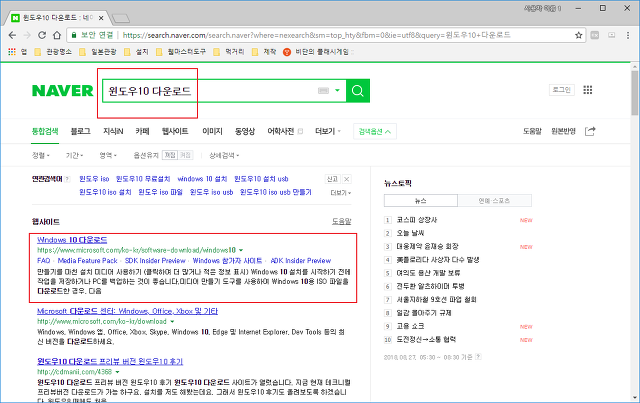Open 윈도우10 다운로드 프리뷰 버전 result link

(110, 361)
